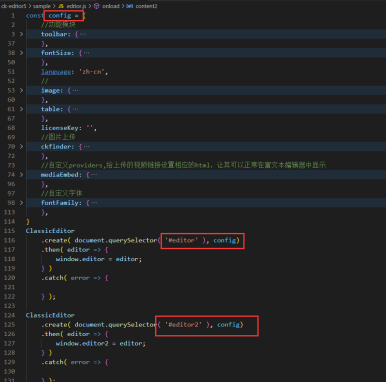Click the ellipsis after mediaEmbed: {
Screen dimensions: 386x383
[94, 174]
